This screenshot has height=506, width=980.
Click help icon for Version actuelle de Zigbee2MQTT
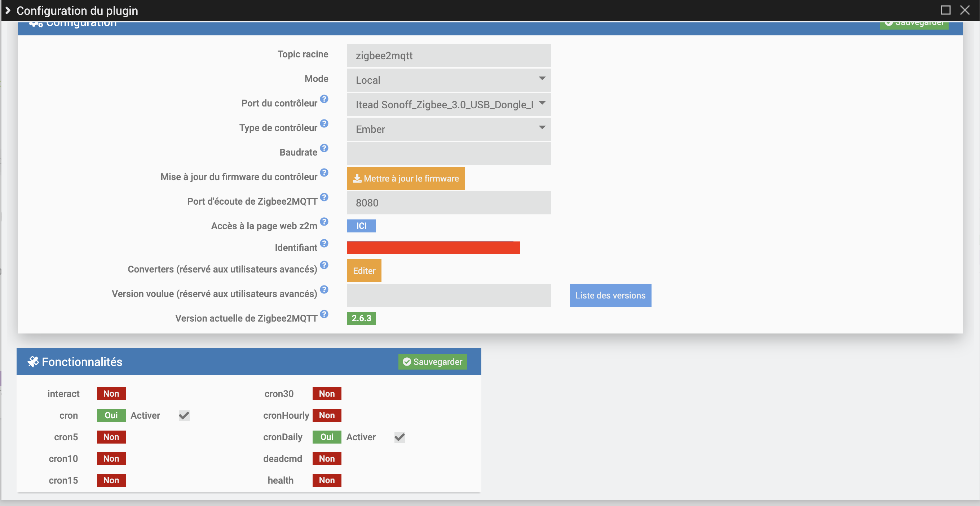click(324, 314)
